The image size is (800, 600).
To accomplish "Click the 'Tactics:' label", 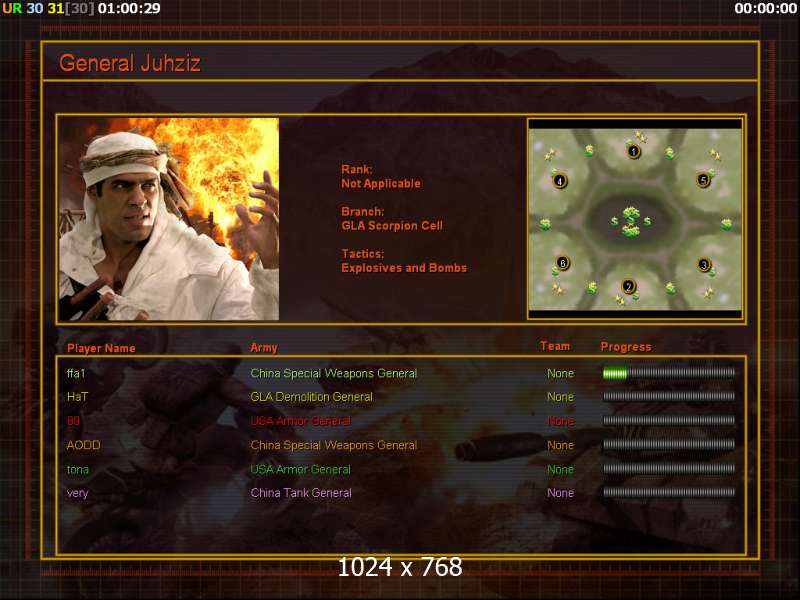I will pyautogui.click(x=363, y=254).
